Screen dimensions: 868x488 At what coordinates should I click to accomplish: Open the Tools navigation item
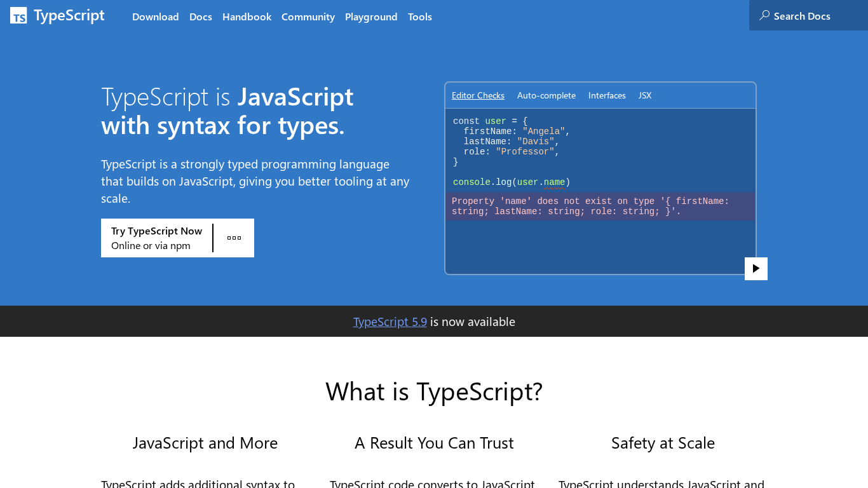(419, 17)
